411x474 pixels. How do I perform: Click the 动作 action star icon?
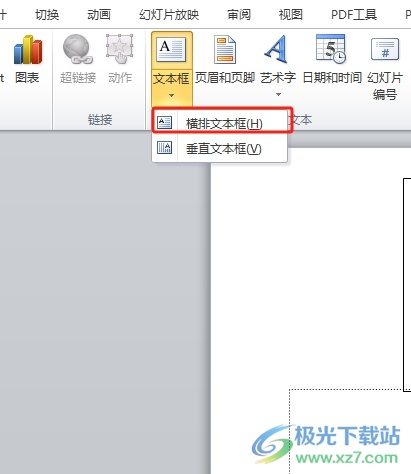(120, 49)
